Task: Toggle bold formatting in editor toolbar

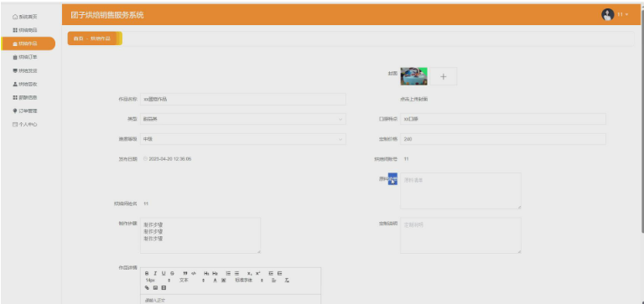Action: click(x=147, y=273)
